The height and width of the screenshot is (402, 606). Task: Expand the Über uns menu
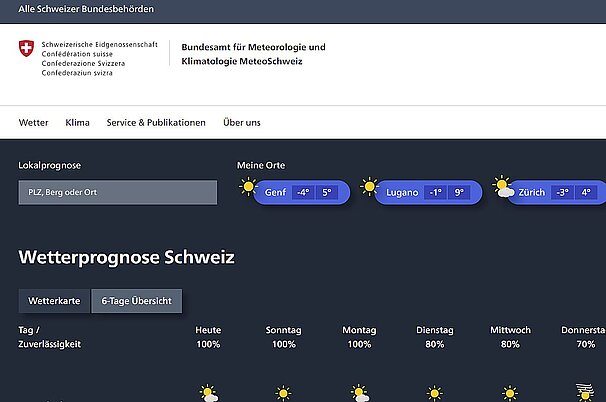click(242, 123)
